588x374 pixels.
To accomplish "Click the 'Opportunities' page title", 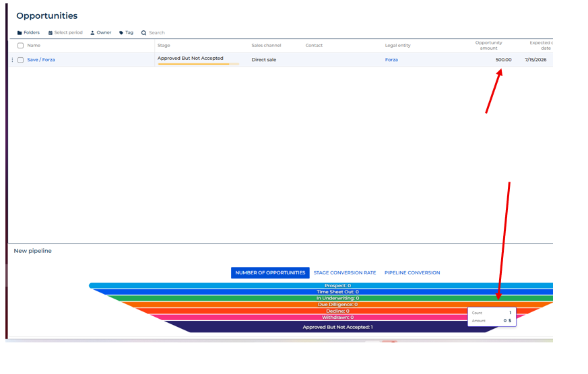I will [x=47, y=15].
